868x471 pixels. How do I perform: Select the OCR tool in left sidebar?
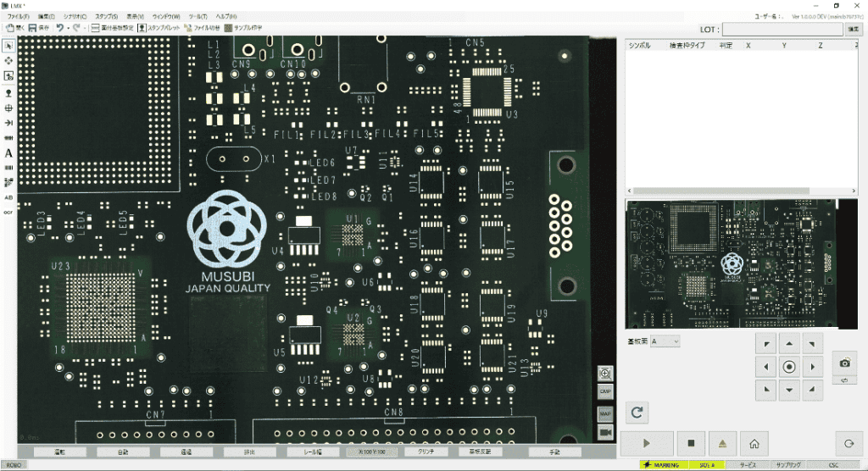click(8, 212)
